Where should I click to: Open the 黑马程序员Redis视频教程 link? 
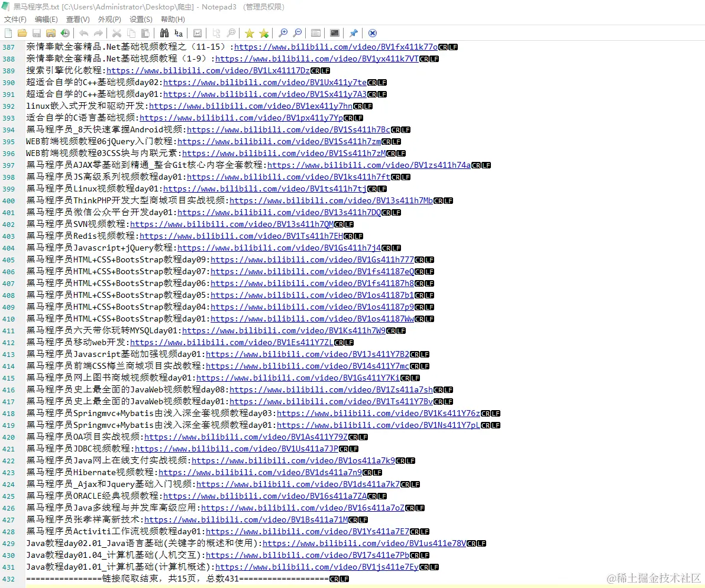(241, 236)
